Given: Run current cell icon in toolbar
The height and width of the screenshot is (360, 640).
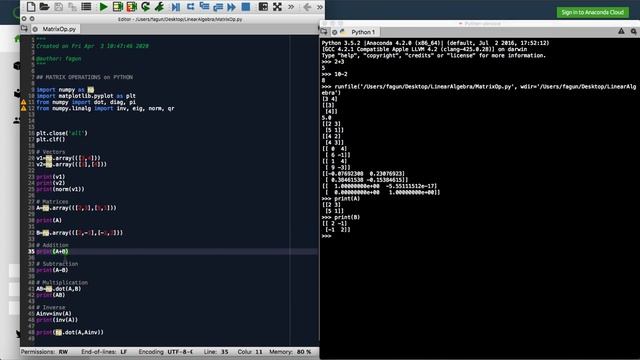Looking at the screenshot, I should 118,7.
